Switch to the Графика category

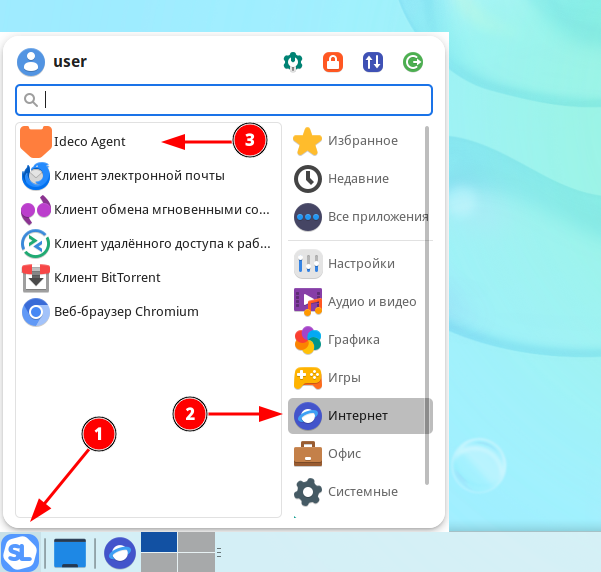pyautogui.click(x=353, y=340)
